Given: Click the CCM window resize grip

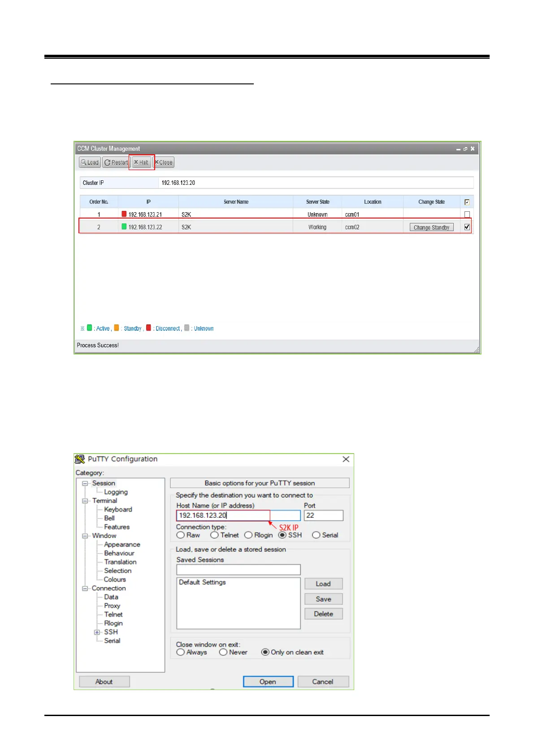Looking at the screenshot, I should point(476,350).
